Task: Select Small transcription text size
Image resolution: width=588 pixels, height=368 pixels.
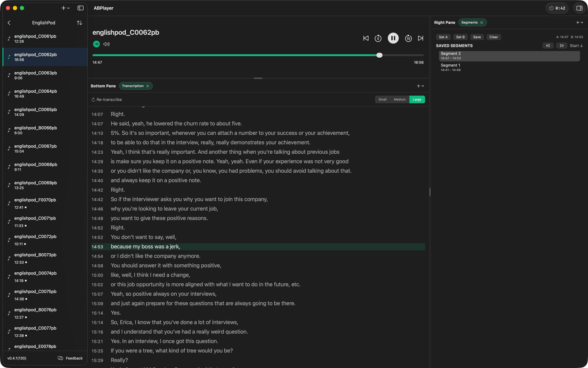Action: pyautogui.click(x=383, y=99)
